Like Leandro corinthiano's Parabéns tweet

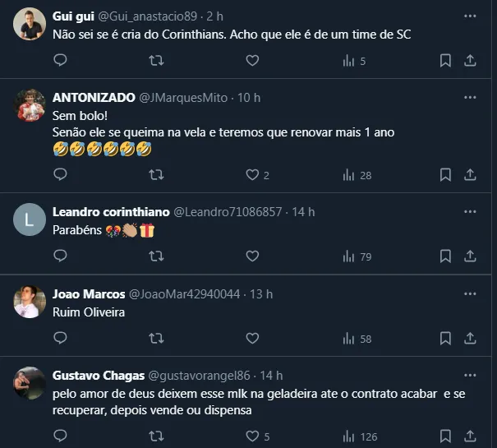coord(252,256)
